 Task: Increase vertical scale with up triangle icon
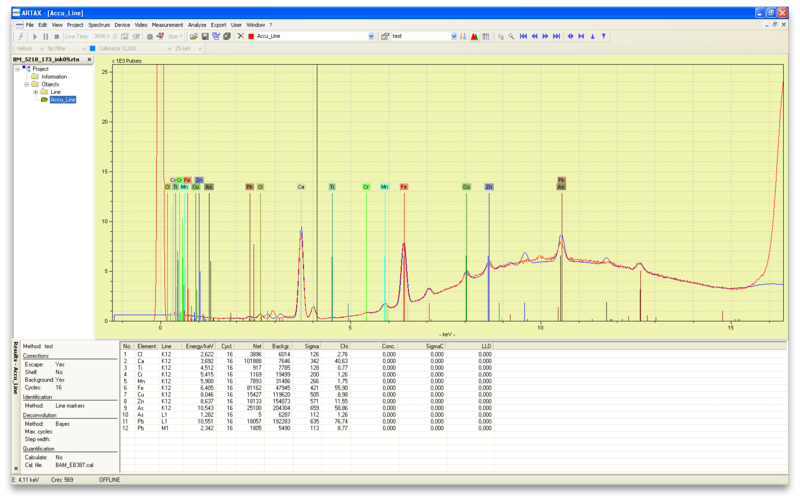click(592, 36)
